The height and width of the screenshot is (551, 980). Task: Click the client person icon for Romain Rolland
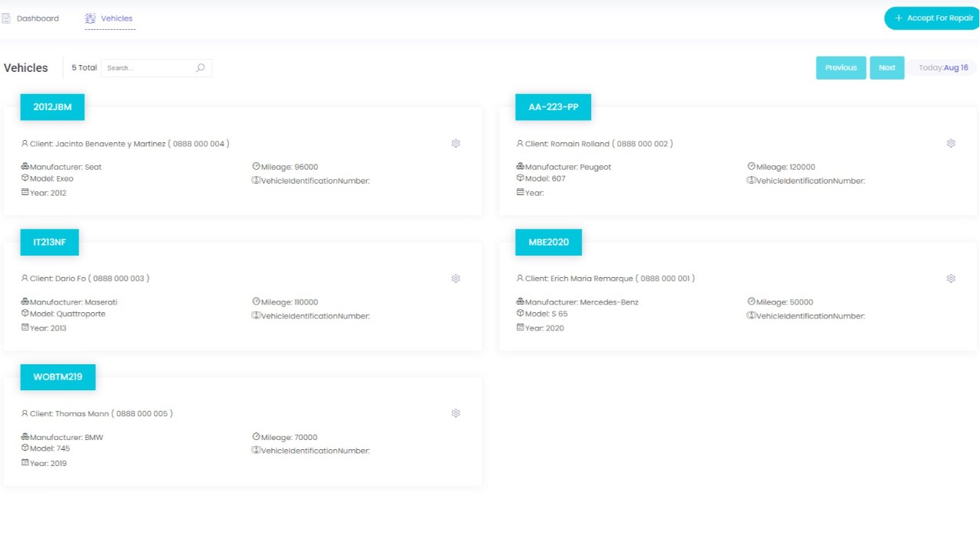coord(520,143)
